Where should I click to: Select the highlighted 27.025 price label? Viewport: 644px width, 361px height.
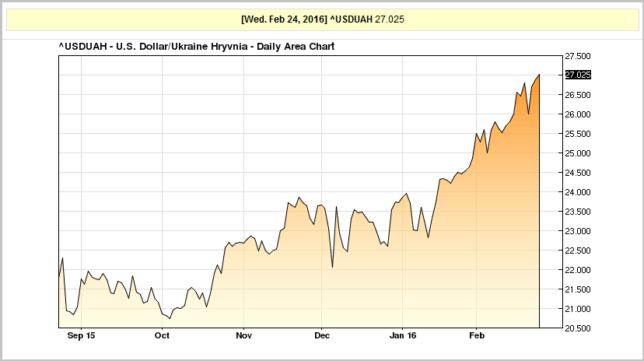pos(578,75)
